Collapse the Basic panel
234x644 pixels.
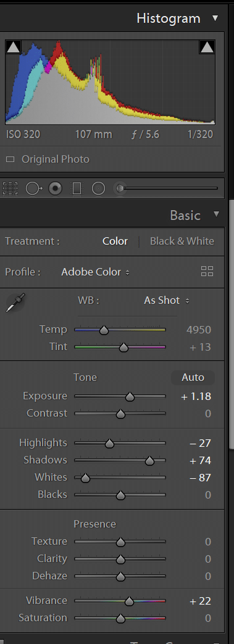tap(216, 214)
